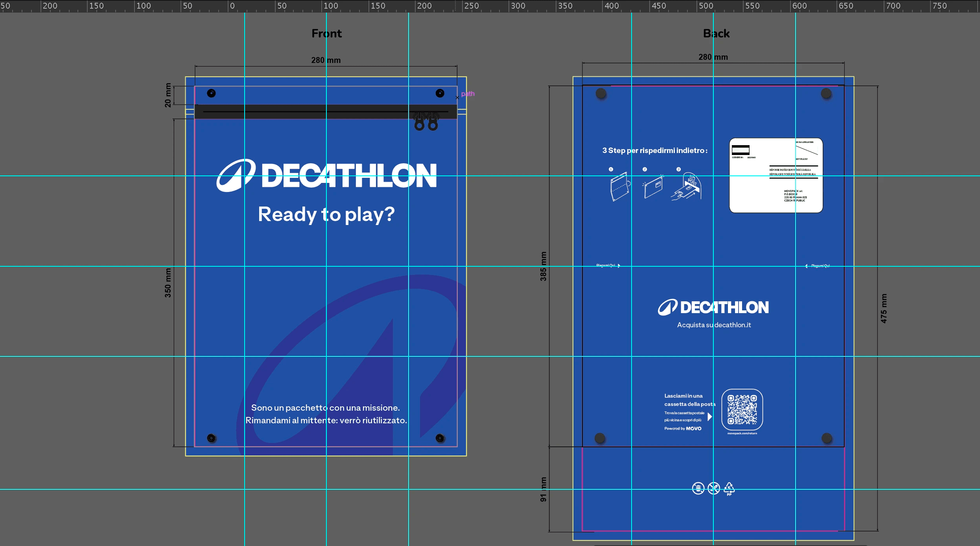This screenshot has height=546, width=980.
Task: Click the crossed-out scissors circle icon
Action: point(713,489)
